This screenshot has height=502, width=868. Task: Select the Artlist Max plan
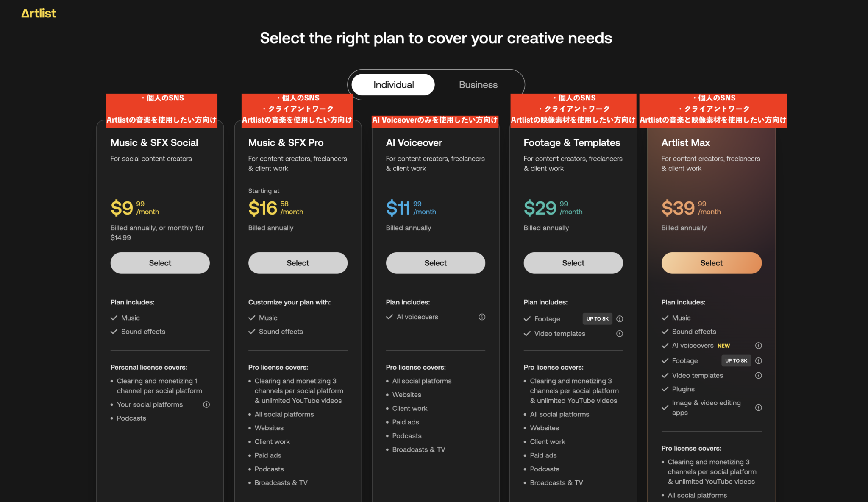click(x=712, y=263)
